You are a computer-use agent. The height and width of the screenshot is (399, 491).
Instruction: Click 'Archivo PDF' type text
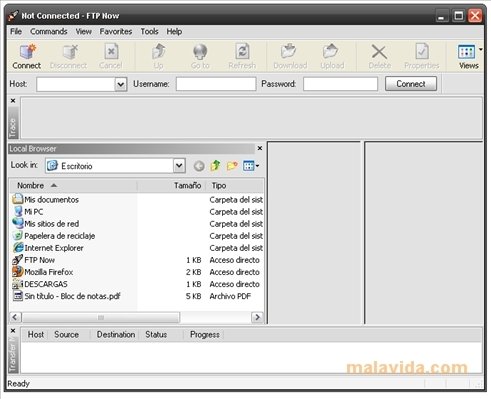pyautogui.click(x=230, y=296)
